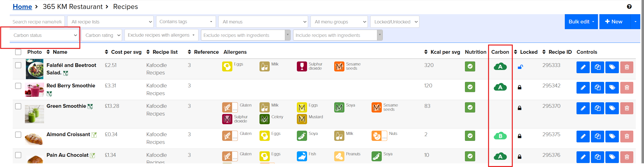Open the Green Smoothie photo thumbnail
Screen dimensions: 644x167
pyautogui.click(x=35, y=114)
